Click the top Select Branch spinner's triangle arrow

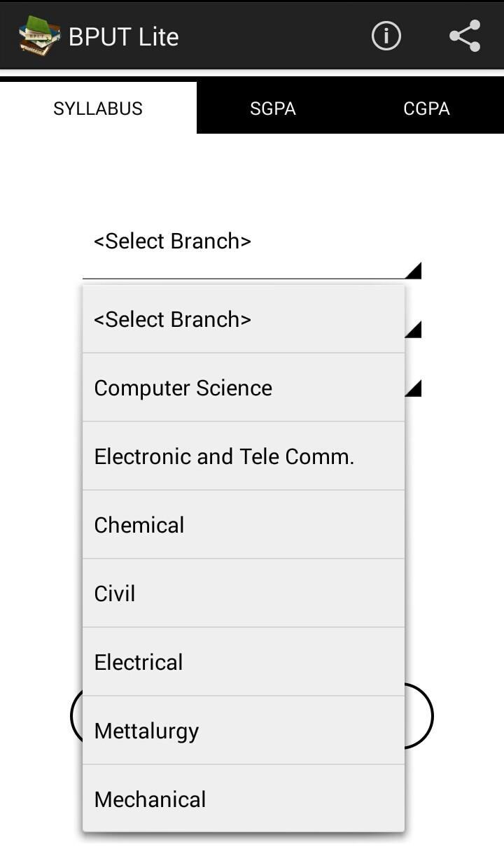(x=414, y=271)
